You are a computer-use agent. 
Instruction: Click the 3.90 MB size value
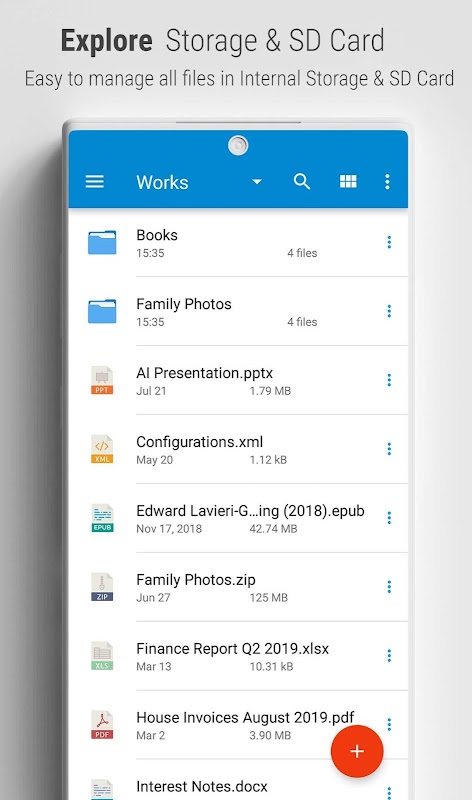coord(270,735)
